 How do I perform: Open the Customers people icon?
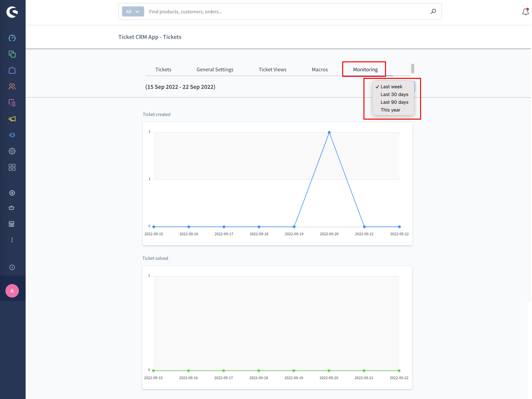tap(12, 87)
